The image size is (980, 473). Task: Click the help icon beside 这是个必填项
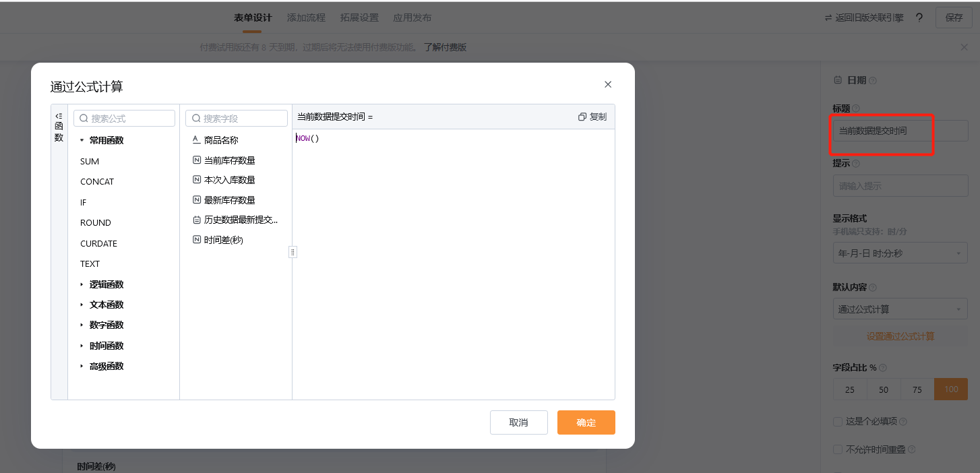coord(903,422)
